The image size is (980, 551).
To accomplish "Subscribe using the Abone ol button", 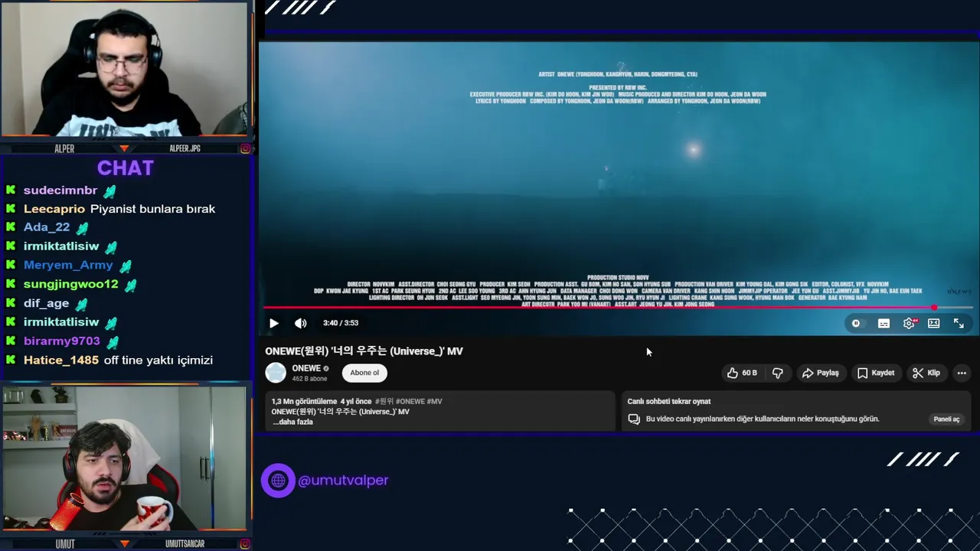I will (x=364, y=373).
